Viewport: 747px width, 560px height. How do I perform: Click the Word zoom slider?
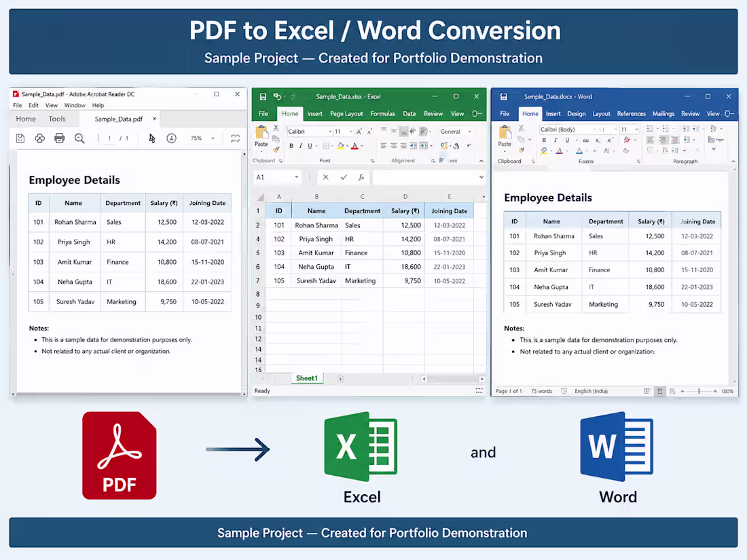point(699,391)
